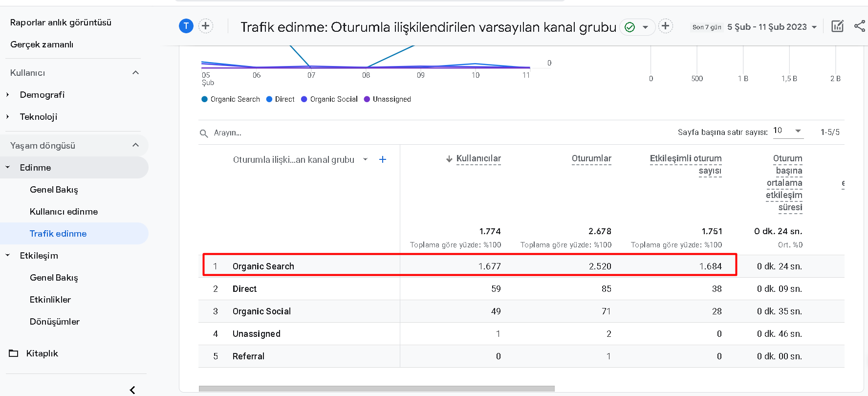Collapse the Edinme menu group
Screen dimensions: 868x396
7,168
